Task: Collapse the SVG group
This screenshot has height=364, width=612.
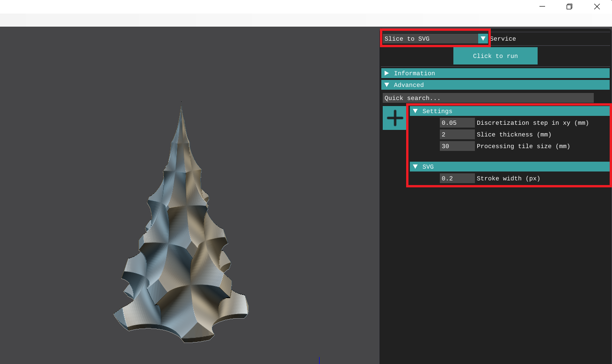Action: click(510, 167)
